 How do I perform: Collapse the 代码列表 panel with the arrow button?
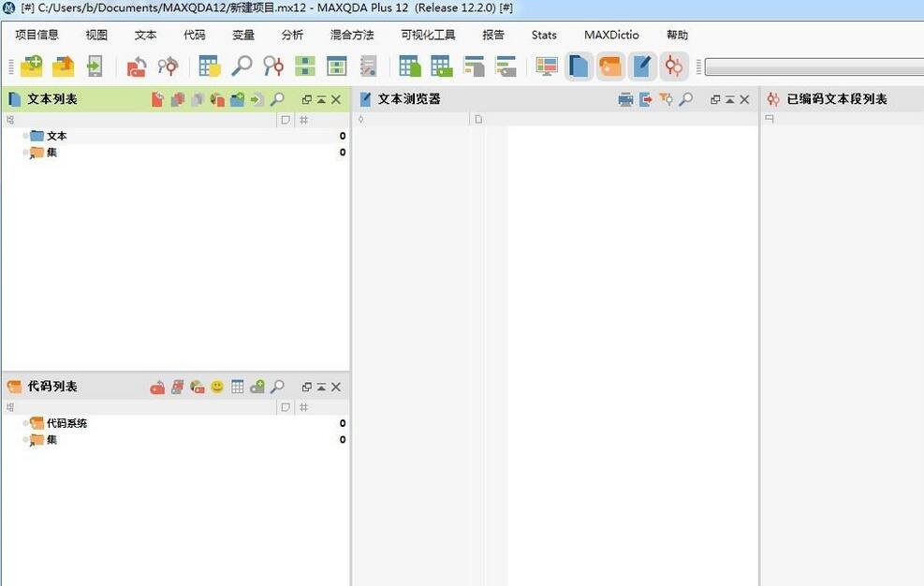point(321,387)
